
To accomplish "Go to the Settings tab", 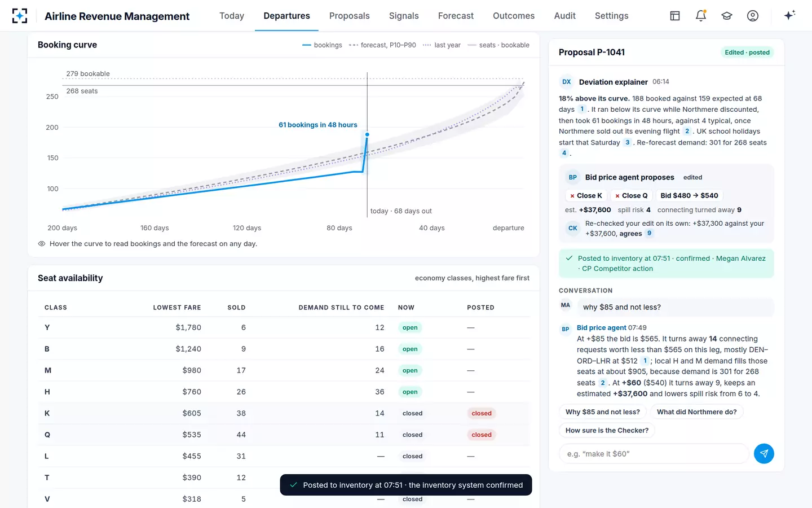I will (612, 16).
